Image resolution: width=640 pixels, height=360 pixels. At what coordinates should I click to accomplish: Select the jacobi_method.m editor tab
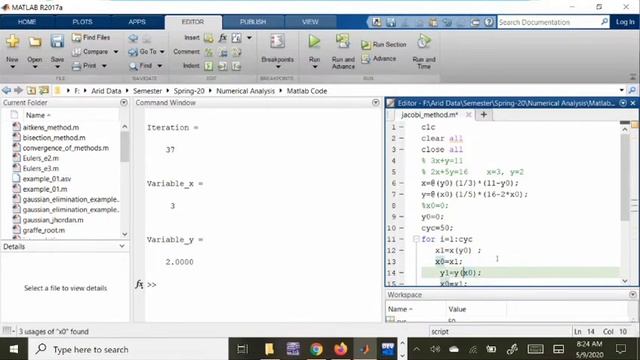429,115
